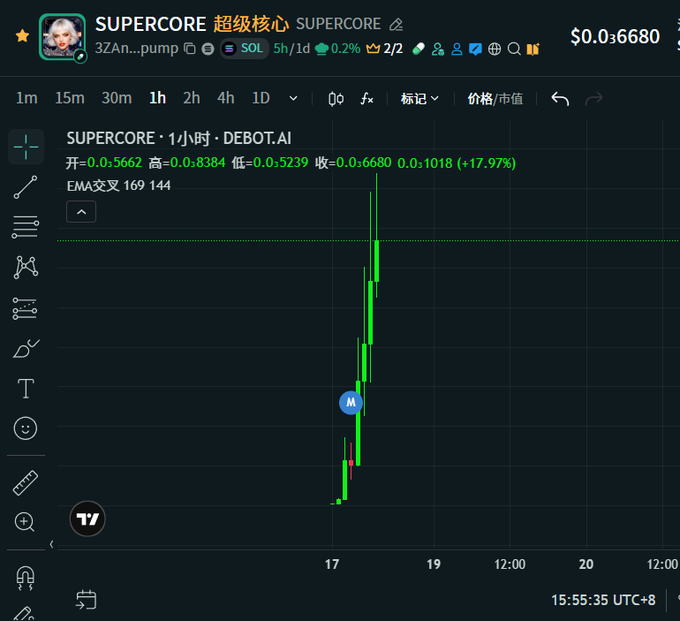Open the website globe icon
The width and height of the screenshot is (680, 621).
494,49
